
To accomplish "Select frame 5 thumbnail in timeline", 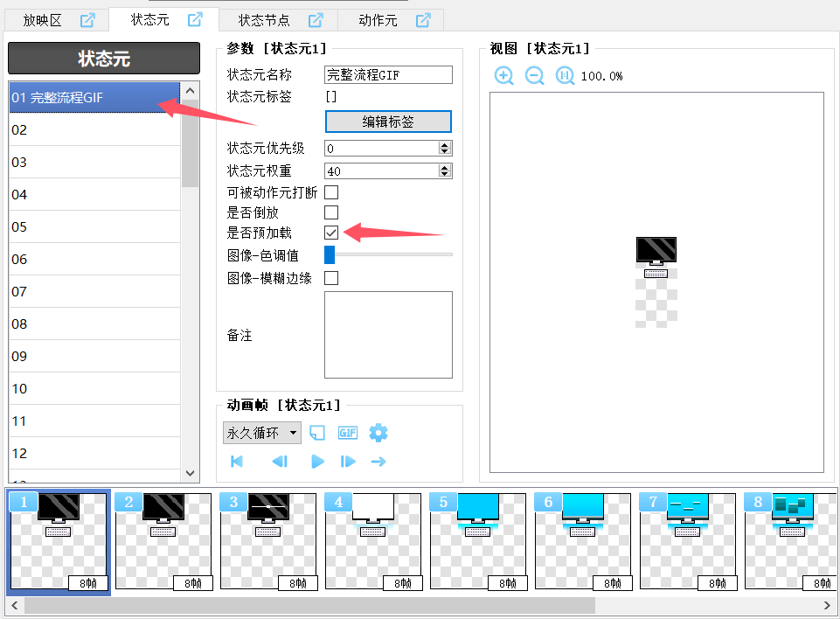I will [x=477, y=540].
